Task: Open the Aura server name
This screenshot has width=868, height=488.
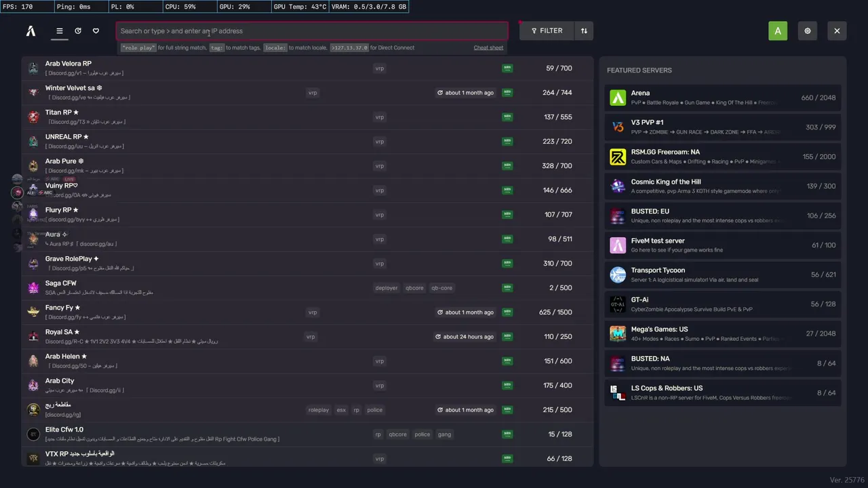Action: pyautogui.click(x=56, y=235)
